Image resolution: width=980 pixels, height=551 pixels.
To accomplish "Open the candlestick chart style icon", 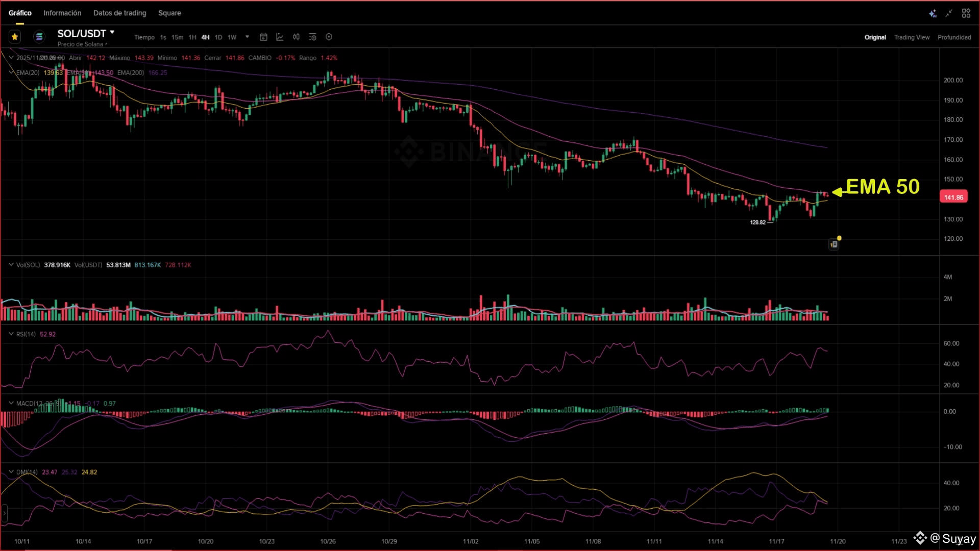I will click(296, 37).
